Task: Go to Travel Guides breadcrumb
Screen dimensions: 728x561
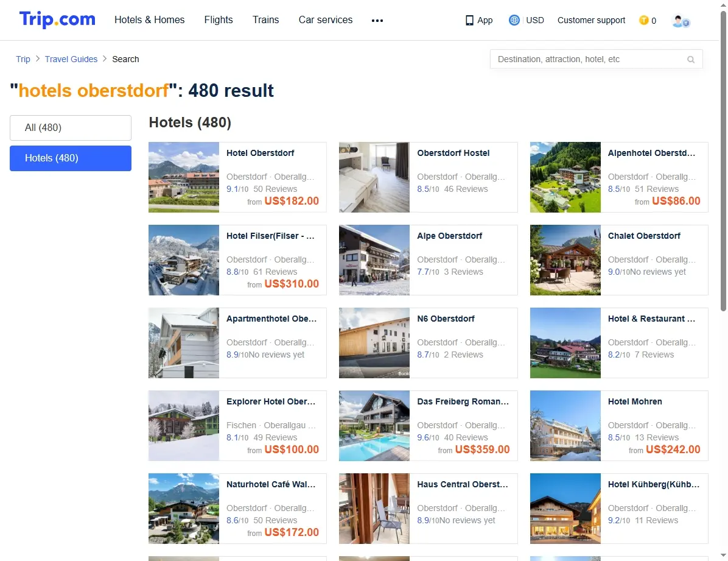Action: coord(71,59)
